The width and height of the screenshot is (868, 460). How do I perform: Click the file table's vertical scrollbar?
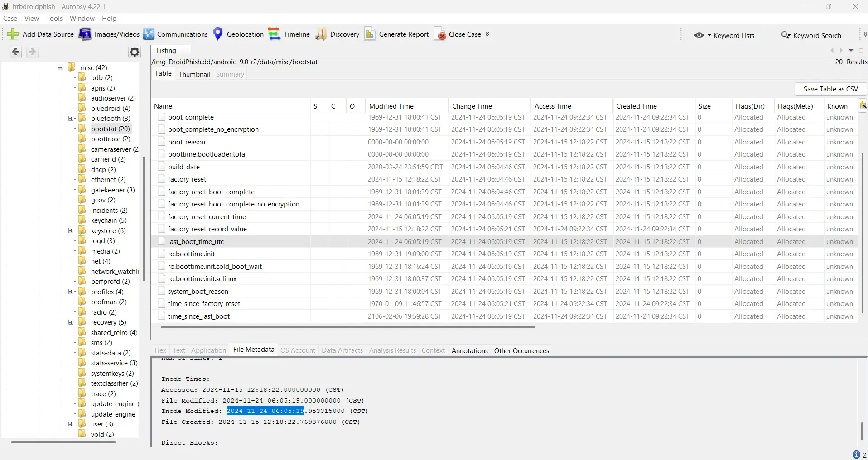[x=863, y=233]
